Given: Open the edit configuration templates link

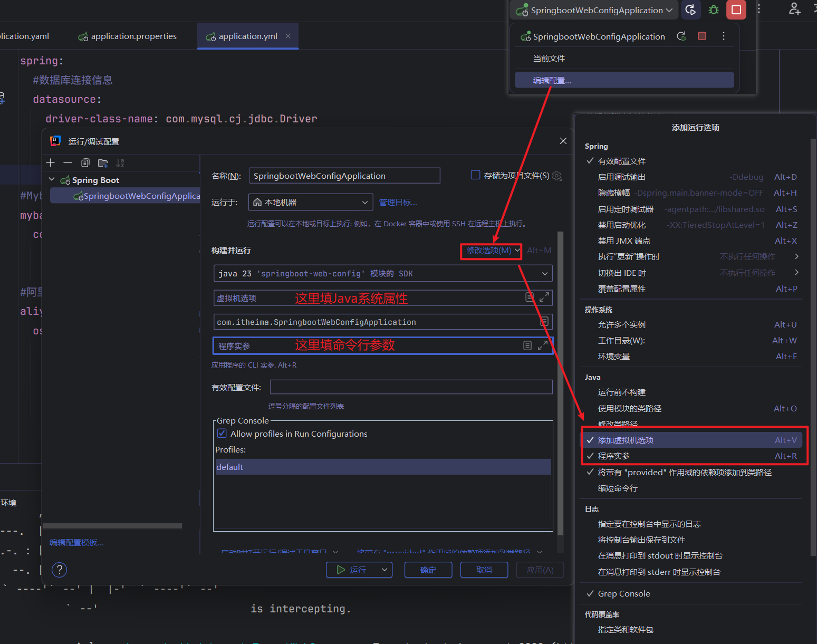Looking at the screenshot, I should [x=76, y=543].
